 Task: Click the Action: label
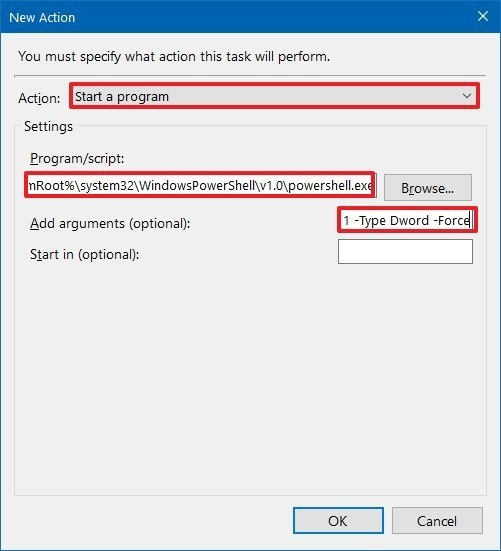click(x=39, y=98)
